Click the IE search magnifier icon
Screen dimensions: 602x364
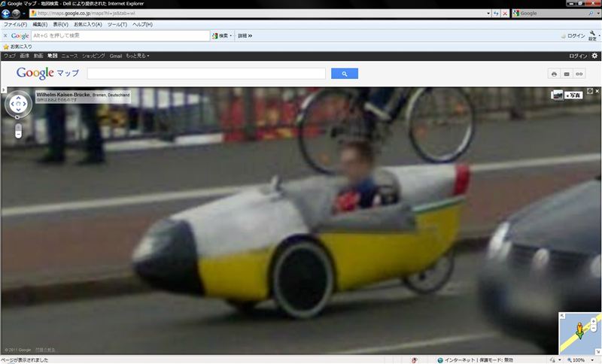(591, 14)
